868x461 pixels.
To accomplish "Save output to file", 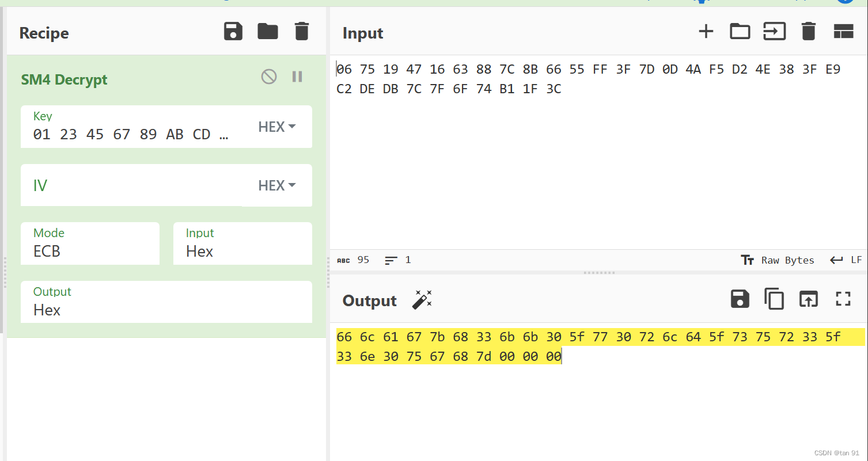I will coord(740,299).
